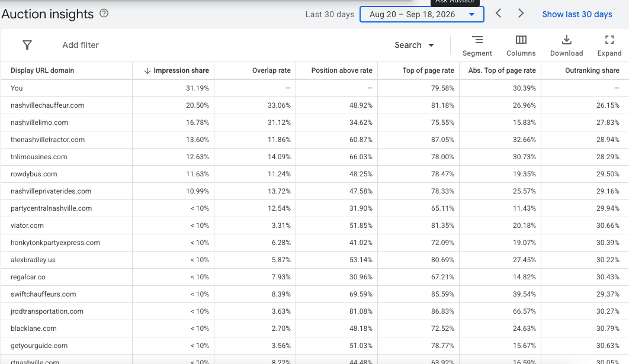629x364 pixels.
Task: Click the filter funnel icon
Action: click(x=27, y=45)
